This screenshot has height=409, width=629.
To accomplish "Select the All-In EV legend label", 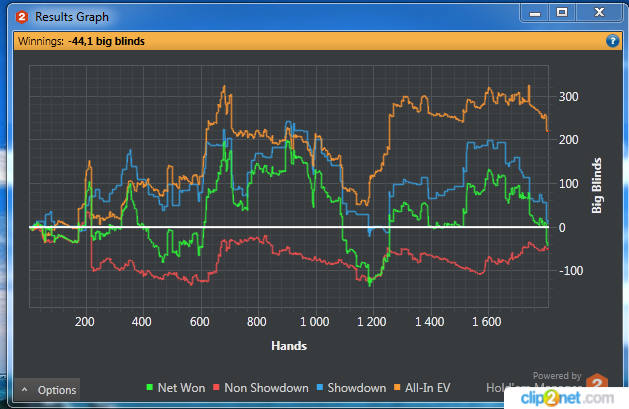I will click(x=428, y=388).
